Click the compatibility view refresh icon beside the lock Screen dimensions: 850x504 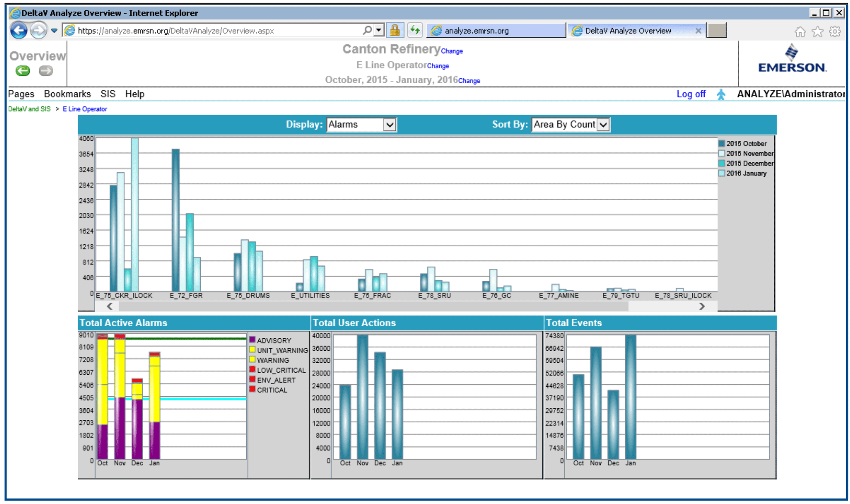415,30
